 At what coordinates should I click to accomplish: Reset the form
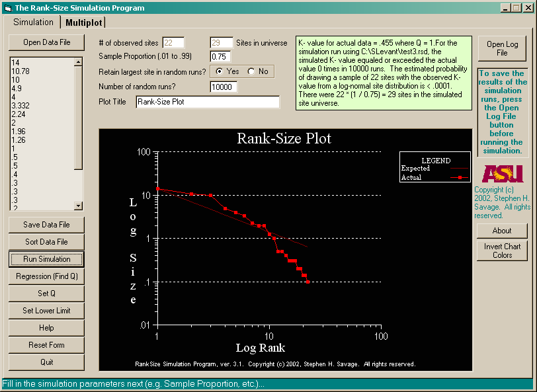click(46, 345)
